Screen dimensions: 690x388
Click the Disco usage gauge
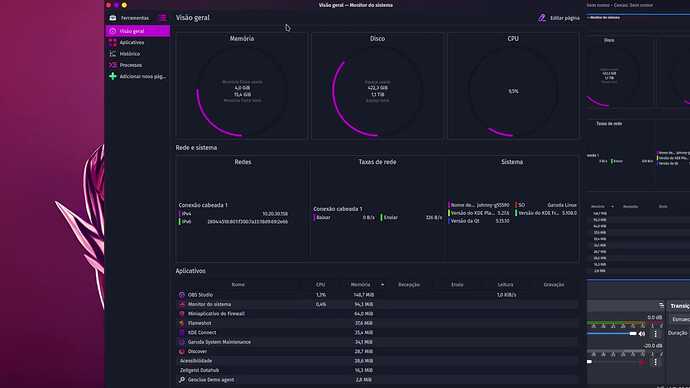[377, 92]
